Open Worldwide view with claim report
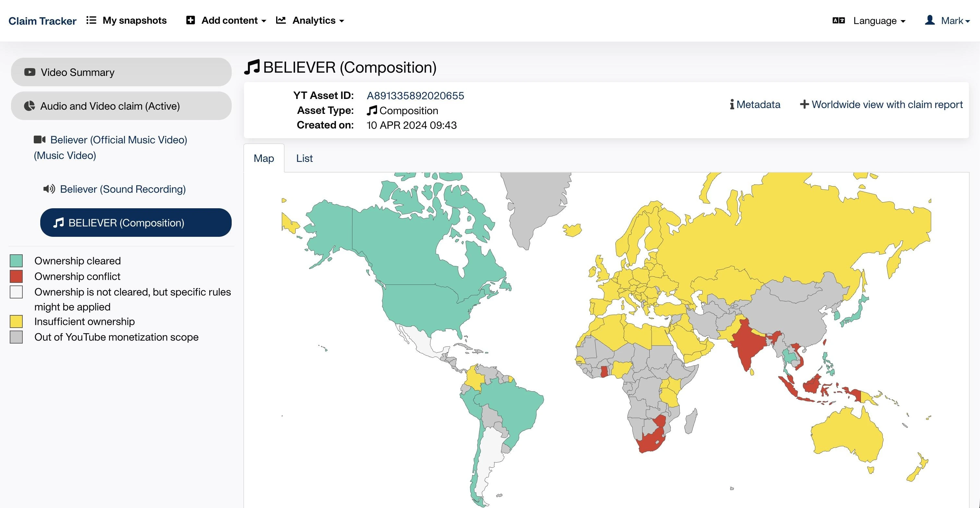This screenshot has width=980, height=508. [881, 104]
